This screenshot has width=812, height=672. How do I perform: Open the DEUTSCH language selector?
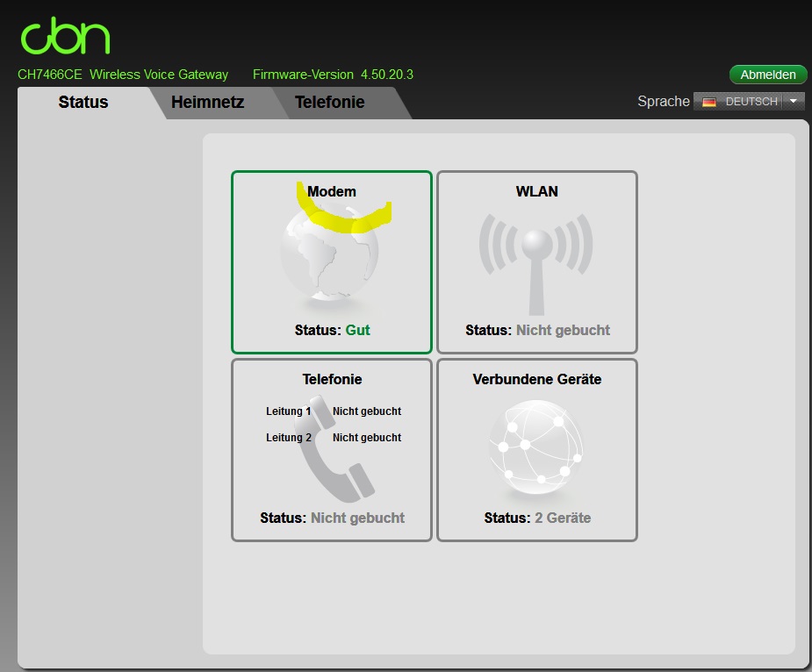pyautogui.click(x=749, y=101)
